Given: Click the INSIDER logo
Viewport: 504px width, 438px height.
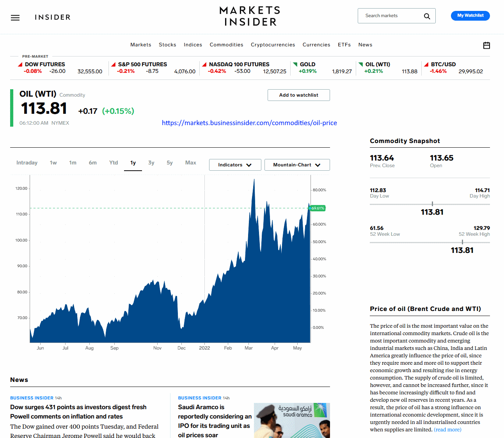Looking at the screenshot, I should (53, 17).
